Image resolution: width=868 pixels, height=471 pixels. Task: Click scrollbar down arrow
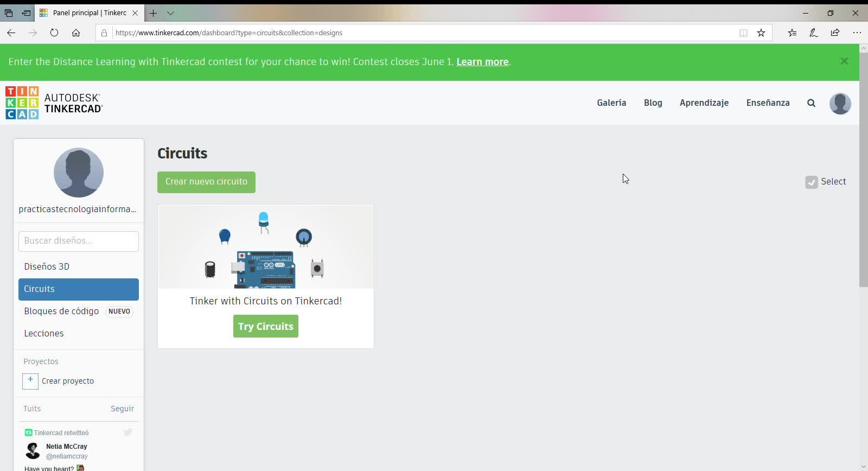pyautogui.click(x=864, y=467)
